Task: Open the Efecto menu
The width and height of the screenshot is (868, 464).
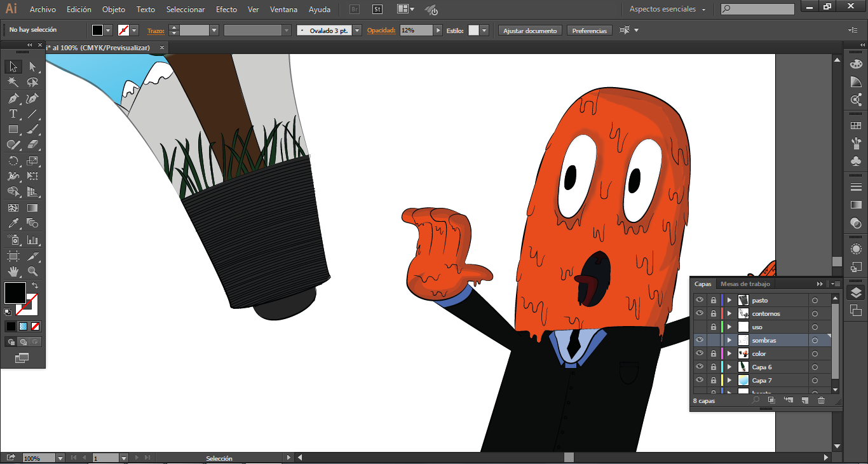Action: click(x=226, y=10)
